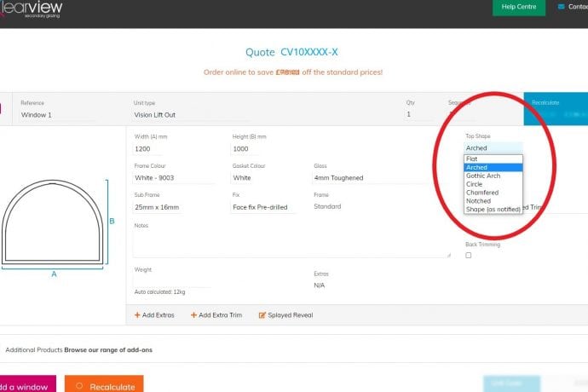Viewport: 588px width, 392px height.
Task: Click the Add Extras plus icon
Action: pos(138,315)
